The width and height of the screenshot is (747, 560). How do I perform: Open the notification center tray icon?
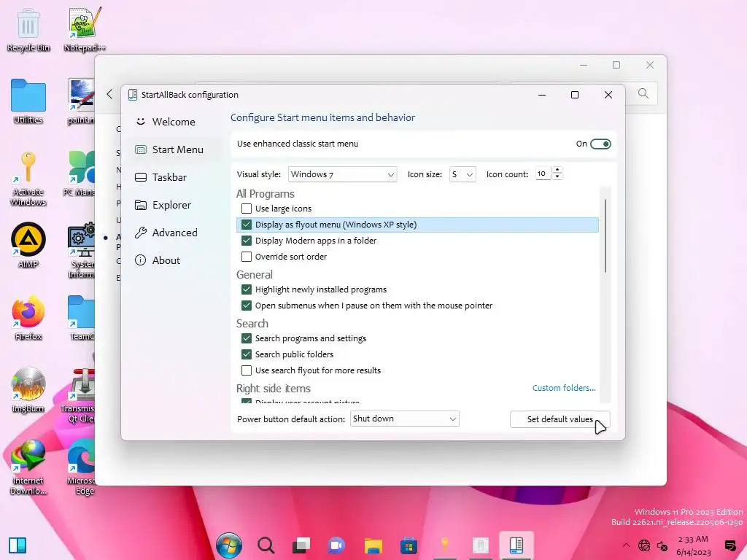click(x=729, y=545)
